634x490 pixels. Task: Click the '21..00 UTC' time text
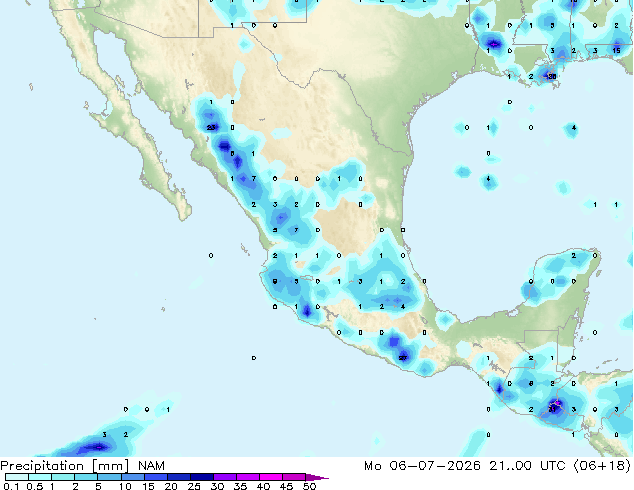[527, 466]
